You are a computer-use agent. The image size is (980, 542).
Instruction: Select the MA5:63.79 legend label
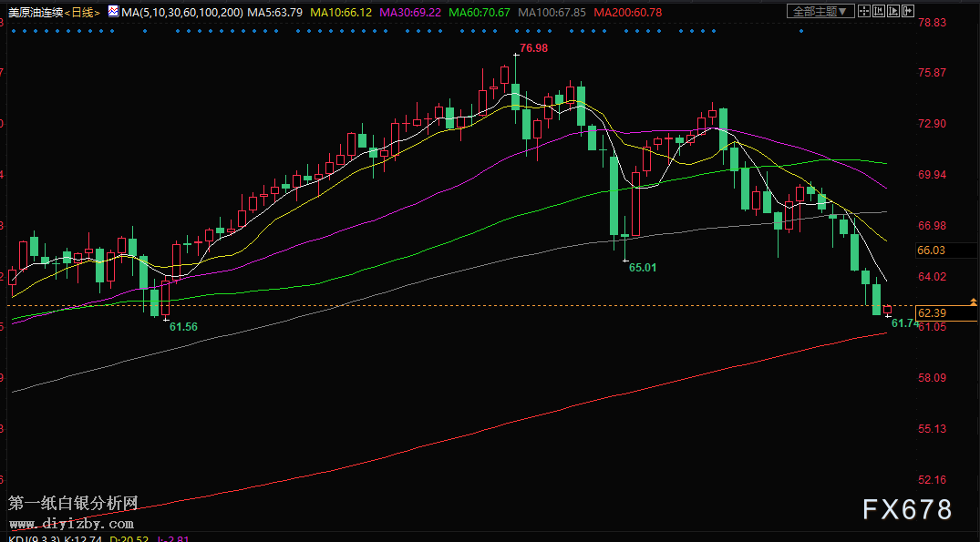coord(274,12)
